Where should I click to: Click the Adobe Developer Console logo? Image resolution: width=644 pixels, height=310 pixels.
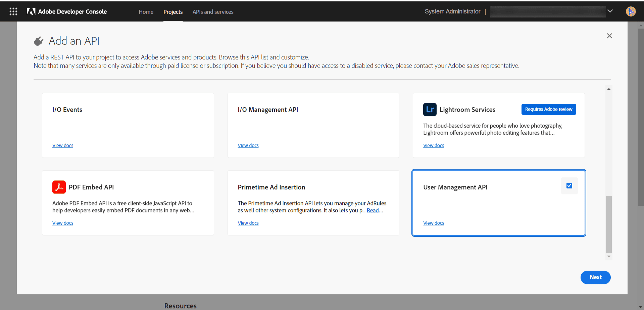point(67,11)
